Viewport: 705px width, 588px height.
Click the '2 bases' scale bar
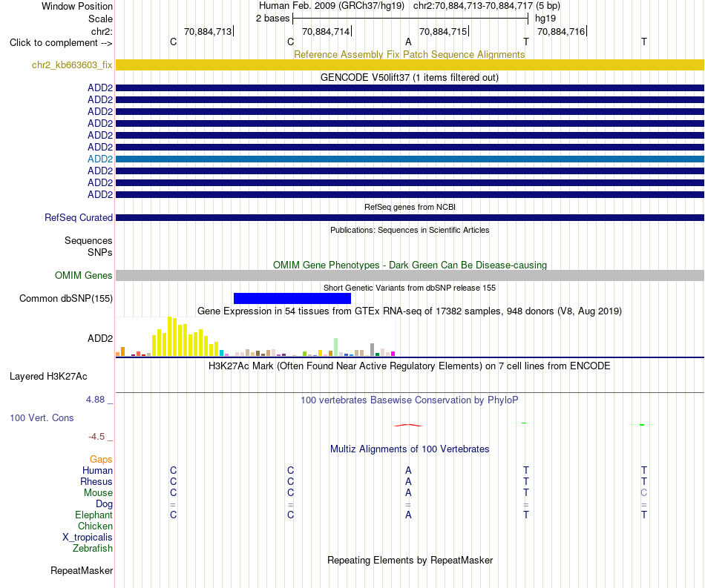pyautogui.click(x=410, y=19)
